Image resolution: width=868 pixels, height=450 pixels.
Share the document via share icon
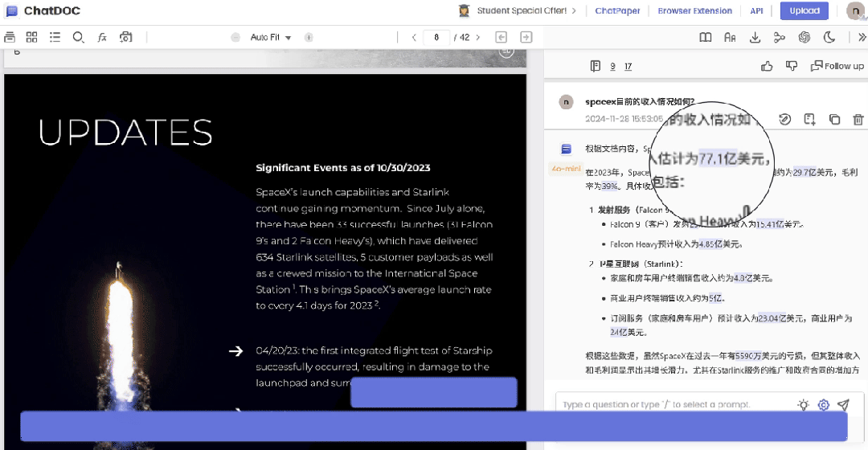click(780, 37)
